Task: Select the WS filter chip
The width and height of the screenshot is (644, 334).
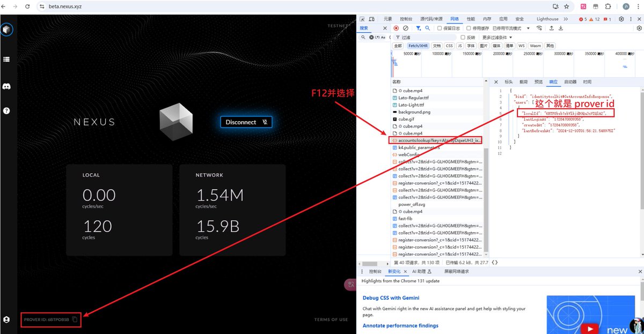Action: pyautogui.click(x=521, y=46)
